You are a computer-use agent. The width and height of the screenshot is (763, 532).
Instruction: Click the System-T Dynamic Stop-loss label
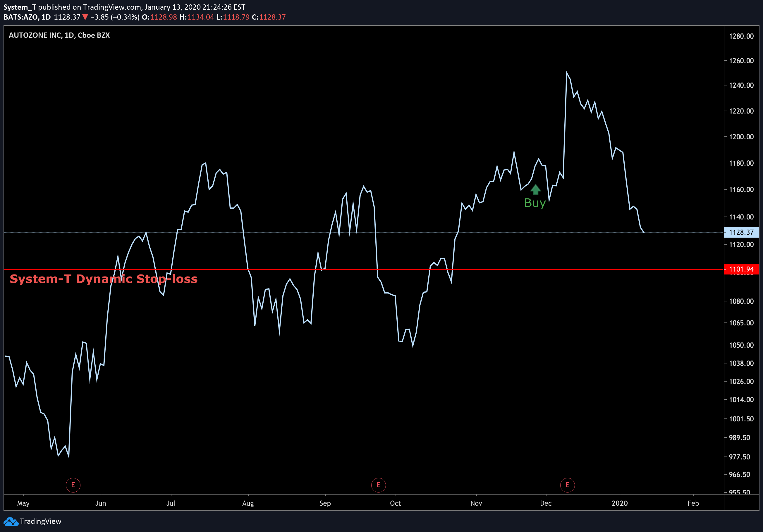coord(104,279)
